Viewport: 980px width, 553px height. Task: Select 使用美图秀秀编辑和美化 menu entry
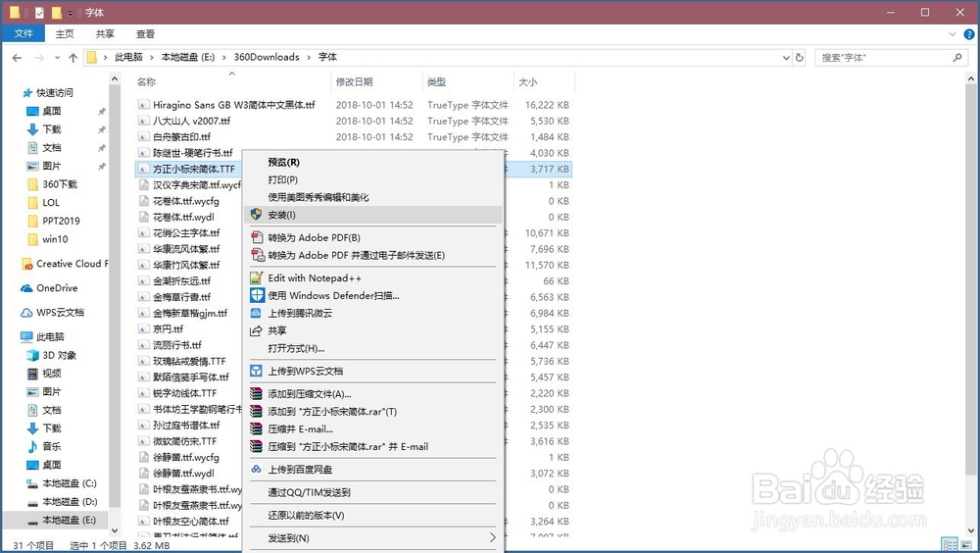(372, 197)
